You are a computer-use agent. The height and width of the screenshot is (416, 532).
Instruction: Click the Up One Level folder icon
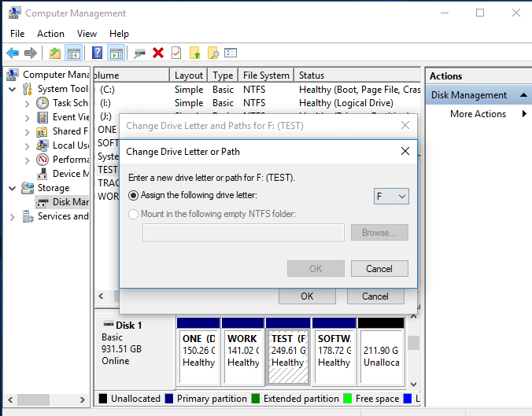(x=54, y=53)
